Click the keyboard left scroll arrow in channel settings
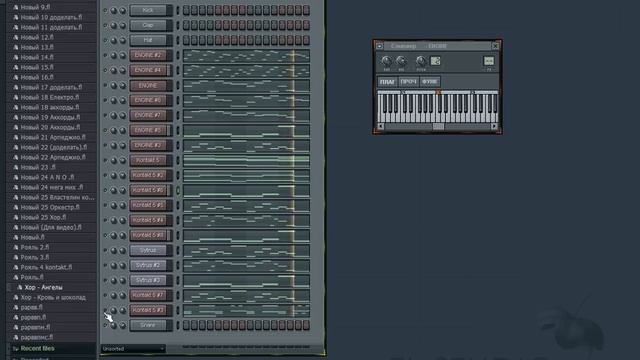The image size is (640, 360). (x=380, y=127)
